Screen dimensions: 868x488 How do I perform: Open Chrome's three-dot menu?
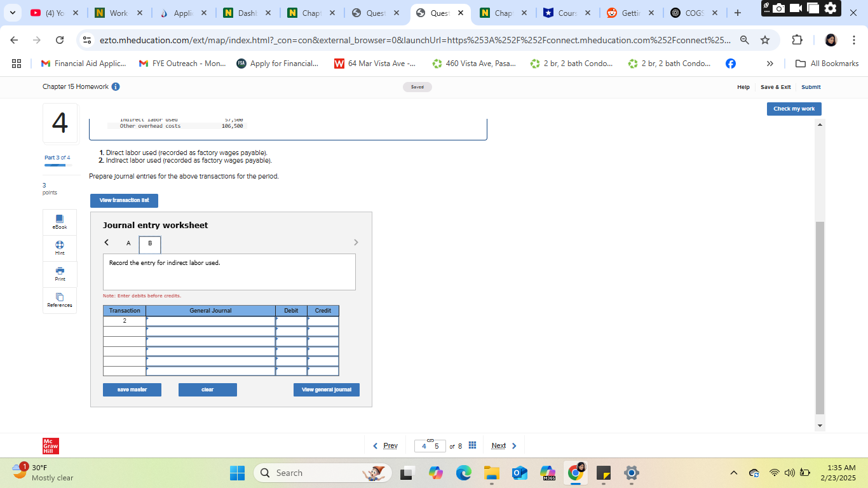click(854, 40)
